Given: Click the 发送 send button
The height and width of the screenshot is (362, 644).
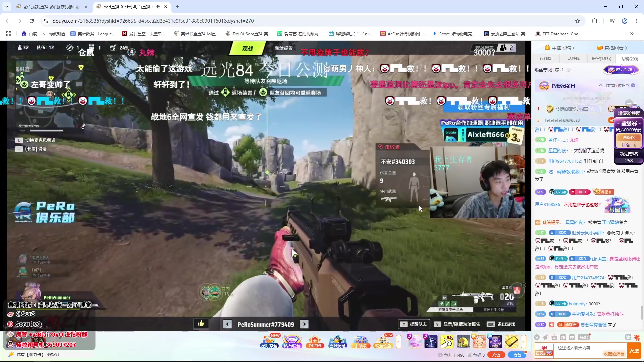Looking at the screenshot, I should (634, 351).
